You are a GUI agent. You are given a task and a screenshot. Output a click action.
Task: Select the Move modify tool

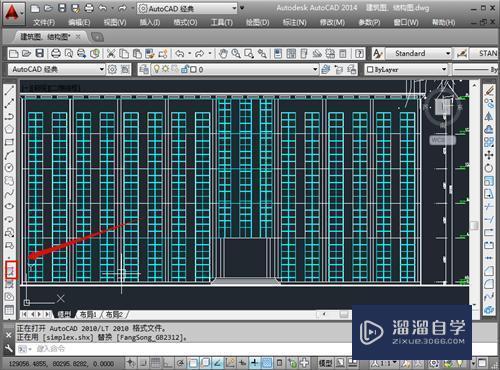point(489,155)
